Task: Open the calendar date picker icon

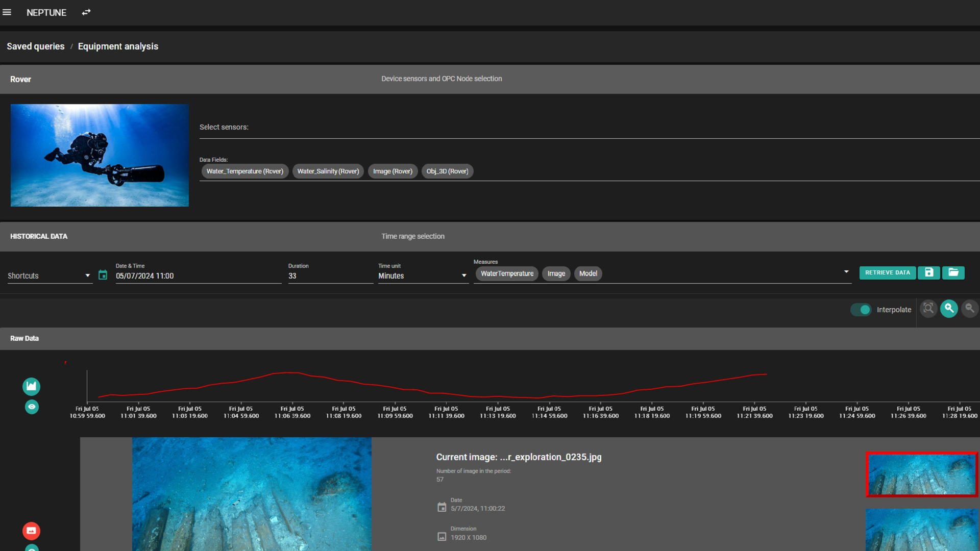Action: 103,275
